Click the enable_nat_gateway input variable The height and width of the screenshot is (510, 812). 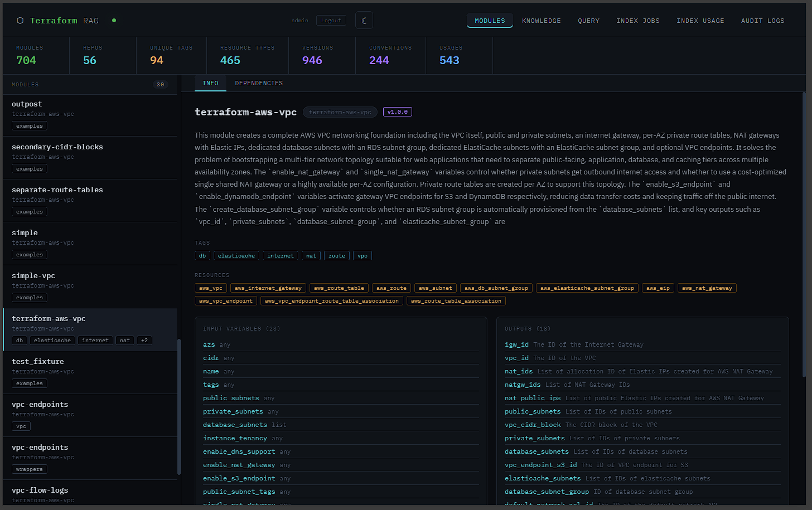(x=341, y=465)
